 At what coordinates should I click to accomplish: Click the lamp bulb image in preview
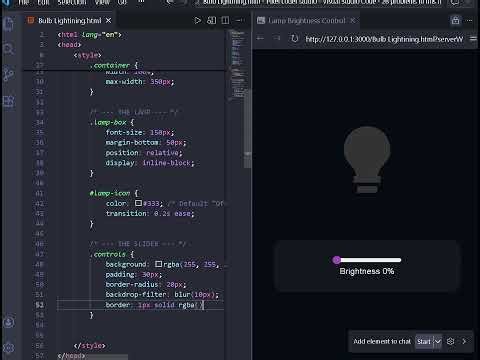pyautogui.click(x=367, y=159)
